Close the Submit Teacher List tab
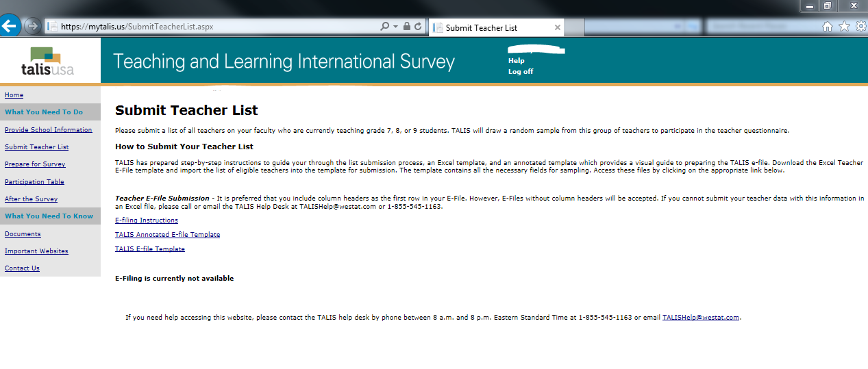The width and height of the screenshot is (868, 369). coord(558,28)
